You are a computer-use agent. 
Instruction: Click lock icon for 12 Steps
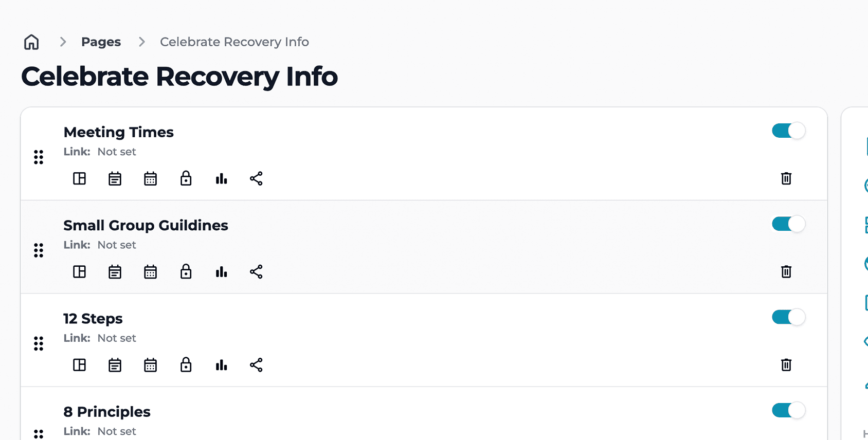point(186,365)
